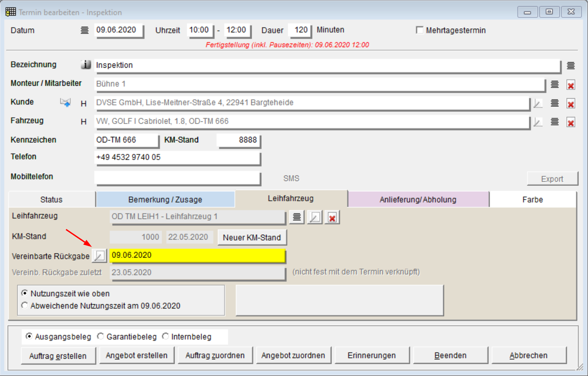Viewport: 588px width, 376px height.
Task: Click the end time field 12:00
Action: point(238,30)
